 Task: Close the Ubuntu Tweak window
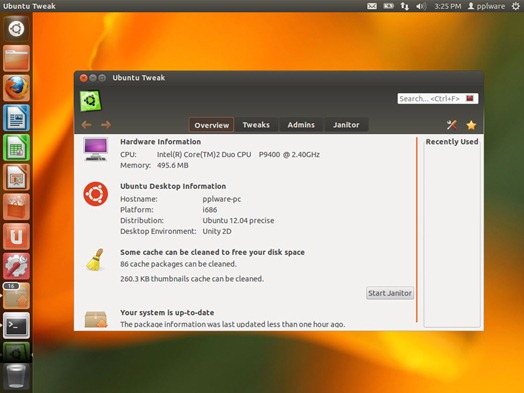tap(84, 78)
